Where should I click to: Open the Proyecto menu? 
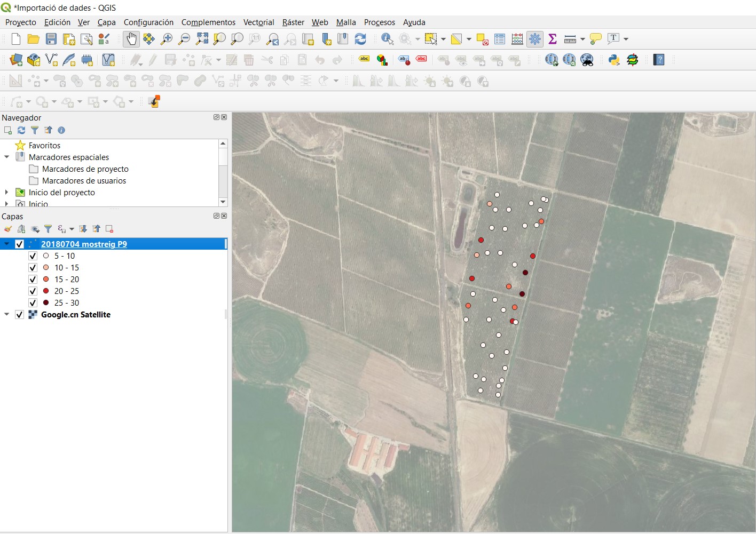(x=21, y=22)
